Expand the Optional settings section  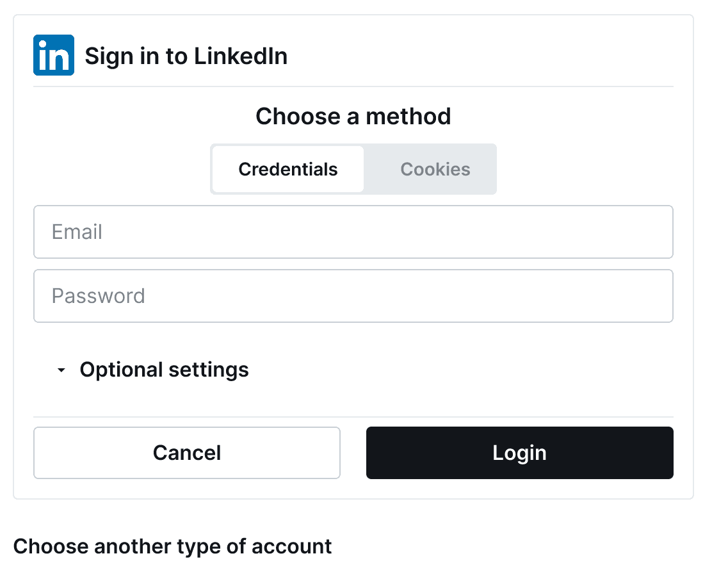[152, 370]
